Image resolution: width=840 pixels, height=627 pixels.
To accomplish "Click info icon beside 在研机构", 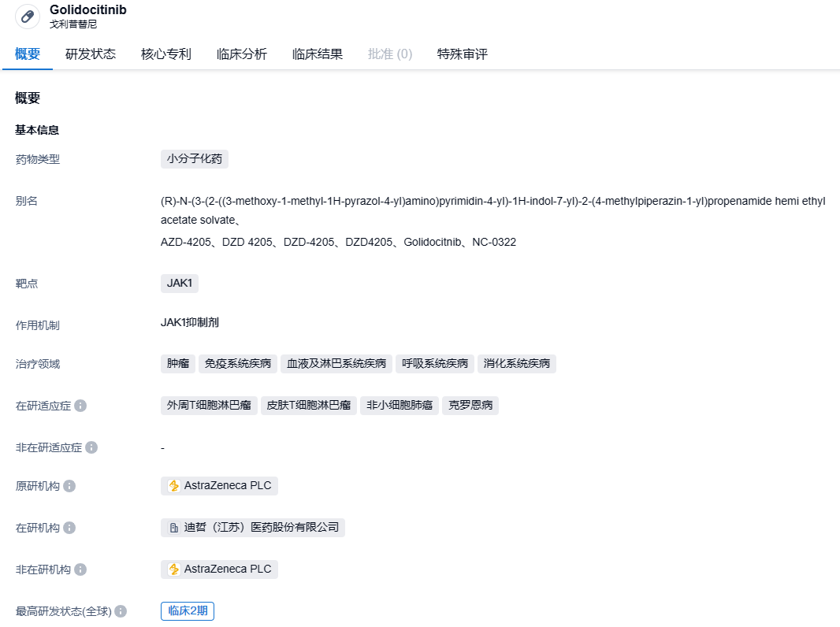I will pos(69,528).
